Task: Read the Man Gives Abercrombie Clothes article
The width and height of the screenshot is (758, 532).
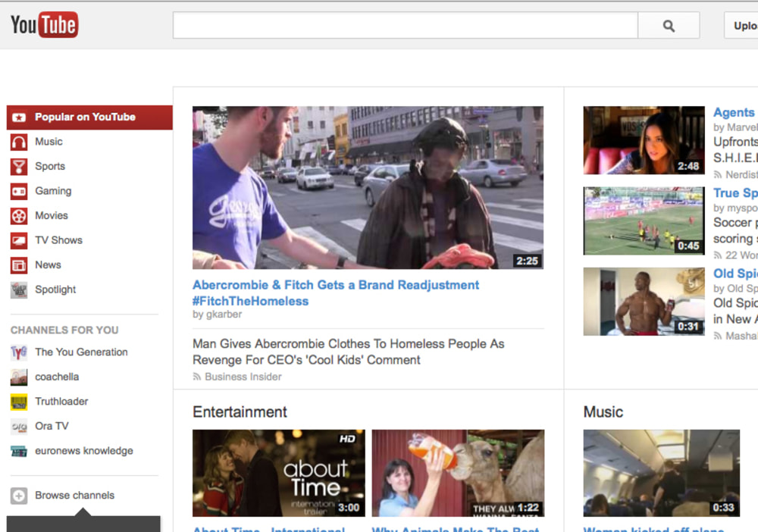Action: [348, 352]
